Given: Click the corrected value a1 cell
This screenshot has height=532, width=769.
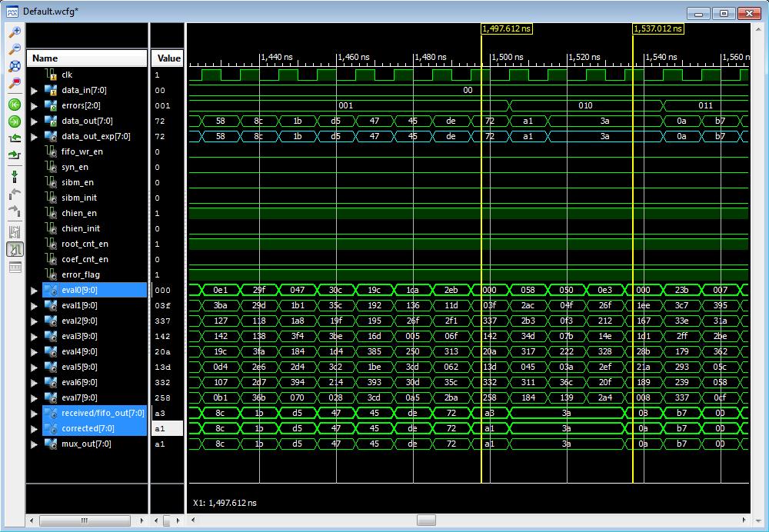Looking at the screenshot, I should (x=167, y=428).
